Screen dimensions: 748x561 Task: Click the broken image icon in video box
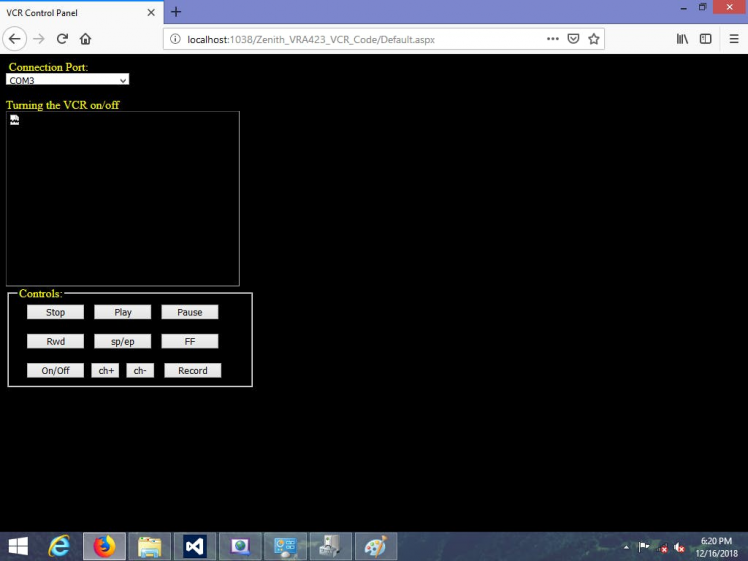[15, 120]
